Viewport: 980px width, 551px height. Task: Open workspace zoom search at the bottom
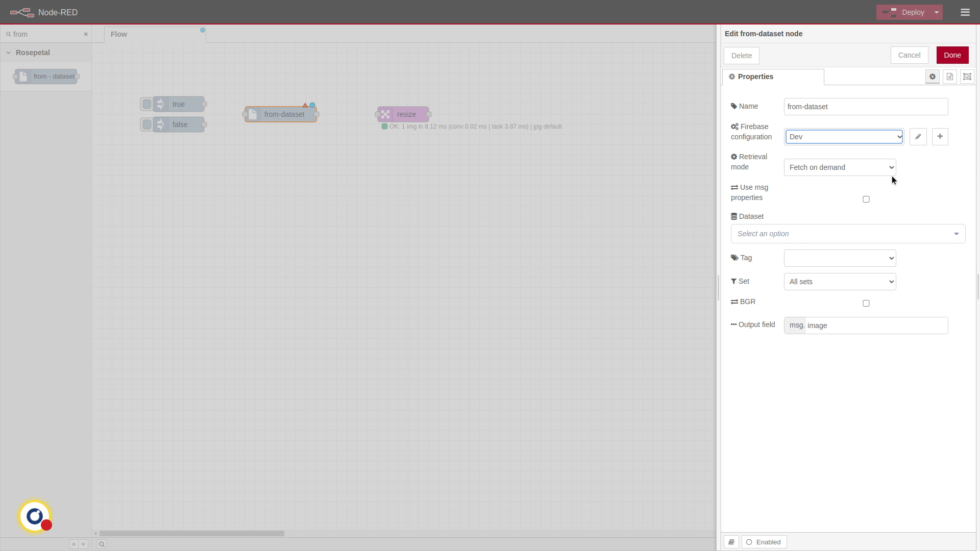click(x=101, y=544)
